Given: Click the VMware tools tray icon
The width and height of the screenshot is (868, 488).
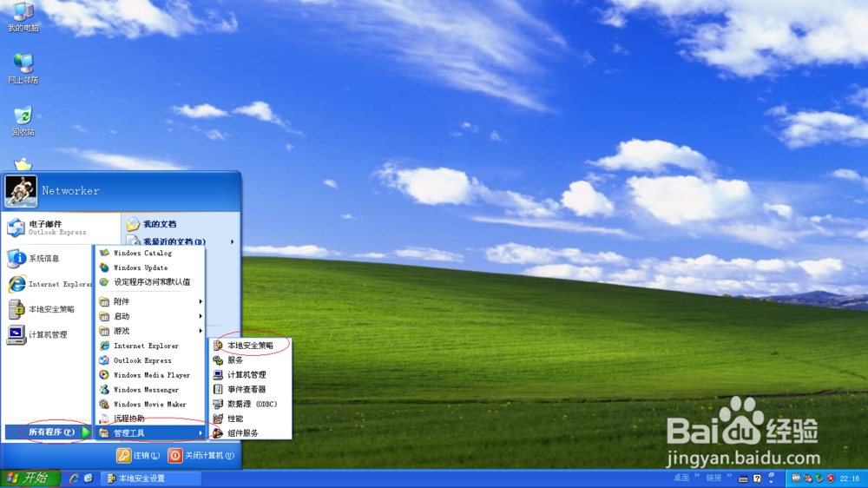Looking at the screenshot, I should tap(796, 478).
